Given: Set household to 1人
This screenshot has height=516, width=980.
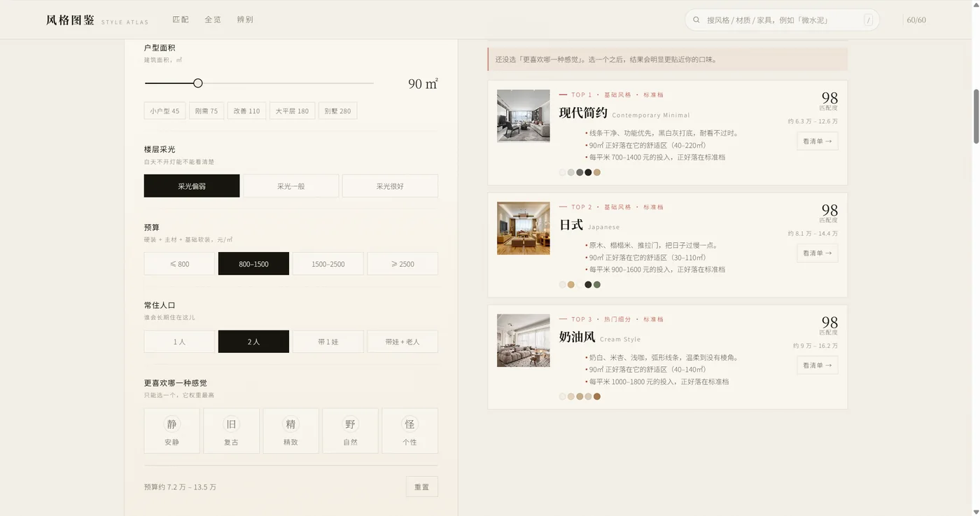Looking at the screenshot, I should click(179, 342).
